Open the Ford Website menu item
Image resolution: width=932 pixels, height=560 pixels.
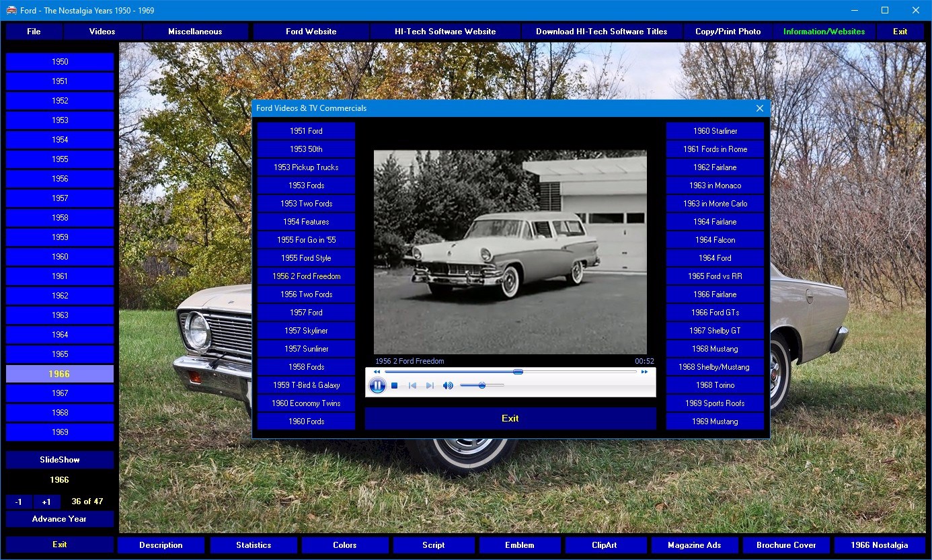[x=311, y=32]
